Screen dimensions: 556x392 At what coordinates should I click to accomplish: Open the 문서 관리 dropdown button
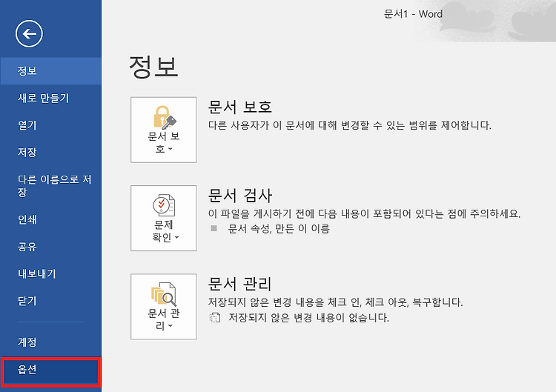click(x=164, y=307)
